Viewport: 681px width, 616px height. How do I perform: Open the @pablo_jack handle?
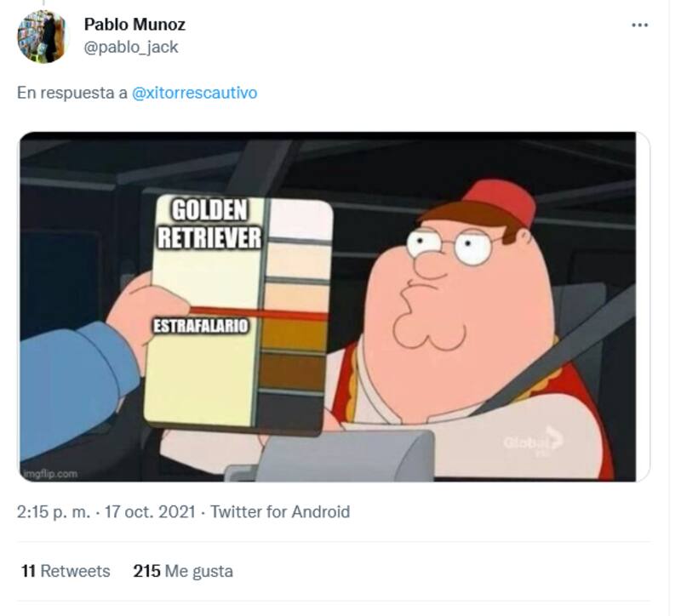131,47
